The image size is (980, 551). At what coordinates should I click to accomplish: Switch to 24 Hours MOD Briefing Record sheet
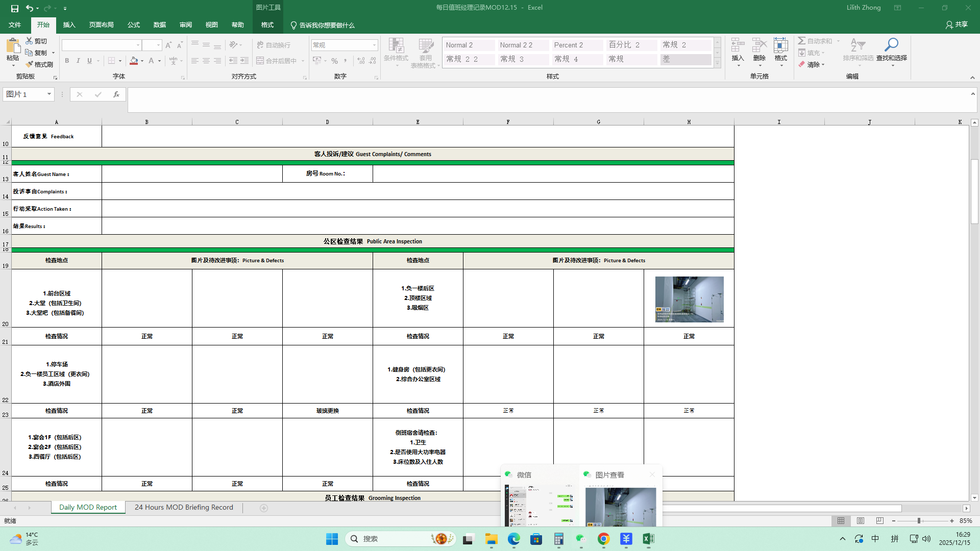coord(184,507)
